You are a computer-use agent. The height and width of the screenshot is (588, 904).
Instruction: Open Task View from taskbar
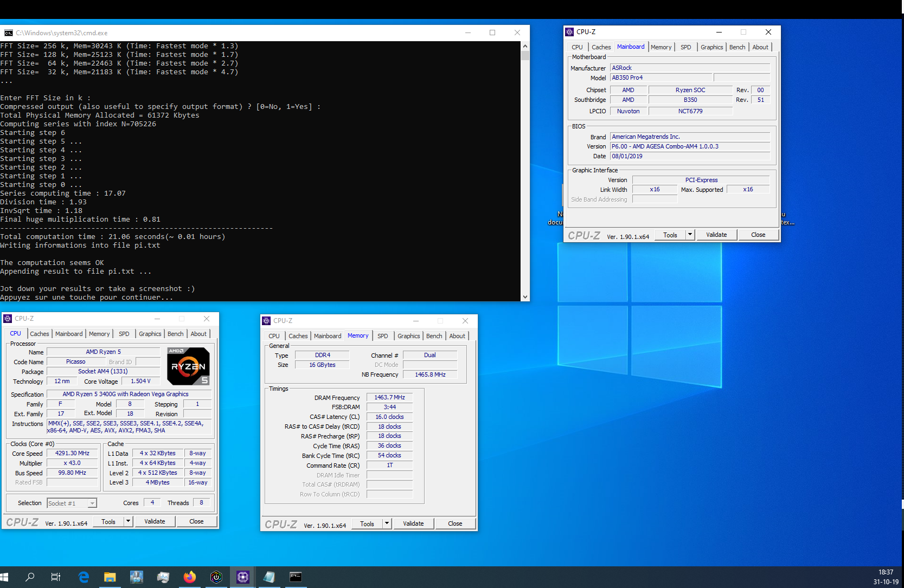pos(56,577)
